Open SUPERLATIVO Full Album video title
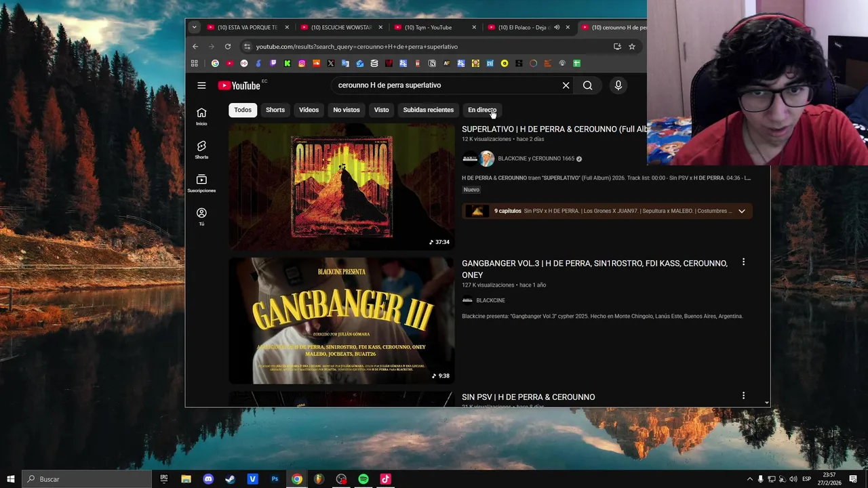Image resolution: width=868 pixels, height=488 pixels. click(554, 129)
